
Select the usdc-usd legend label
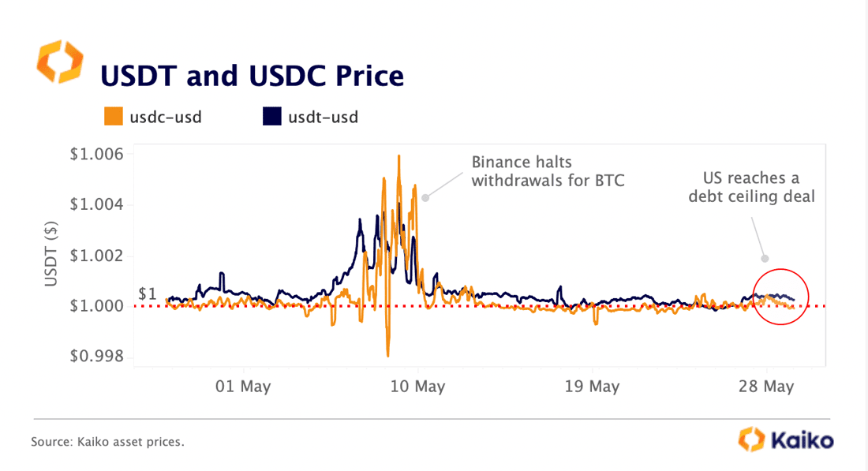click(166, 118)
